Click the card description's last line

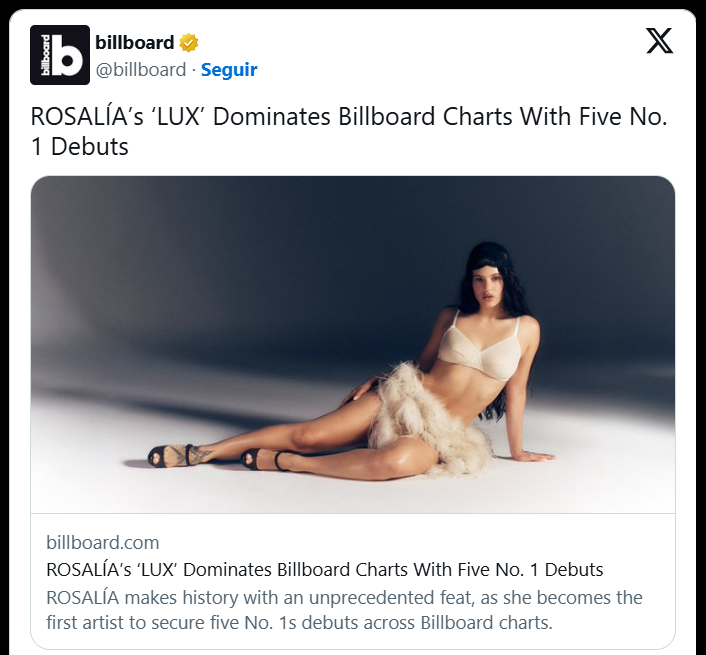(299, 623)
